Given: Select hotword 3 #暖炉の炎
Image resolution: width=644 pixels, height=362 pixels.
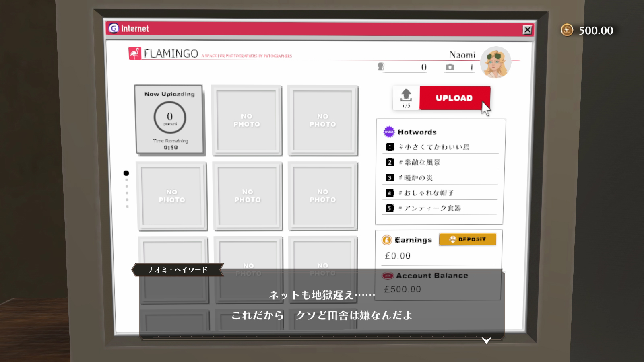Looking at the screenshot, I should (x=440, y=177).
